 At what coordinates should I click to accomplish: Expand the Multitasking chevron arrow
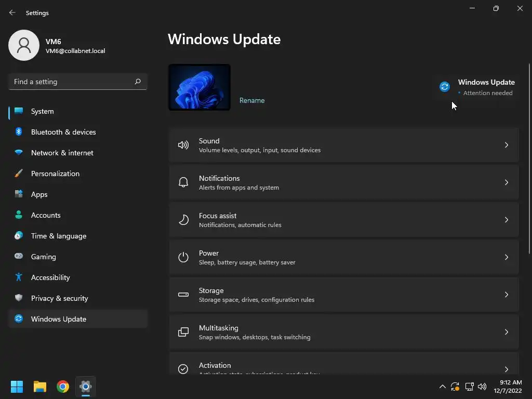coord(506,332)
